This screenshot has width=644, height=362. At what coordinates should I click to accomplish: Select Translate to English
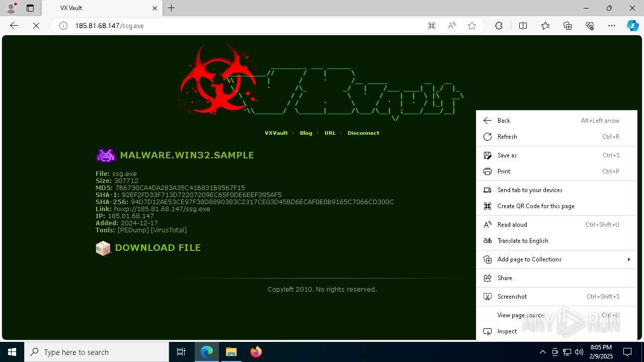556,241
